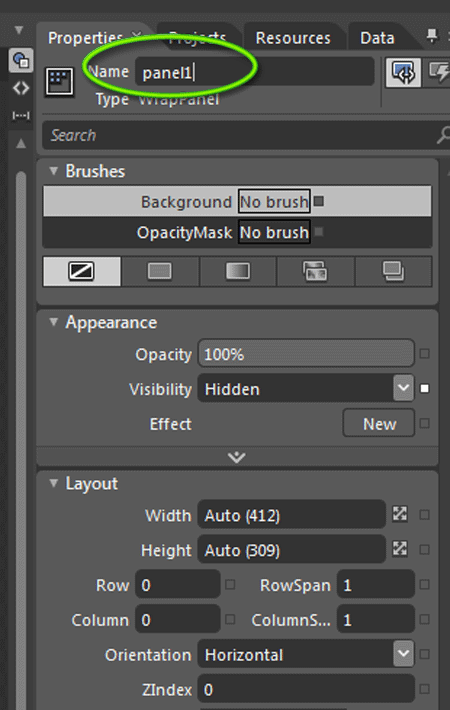Click the Column value field
Screen dimensions: 450x710
tap(178, 619)
